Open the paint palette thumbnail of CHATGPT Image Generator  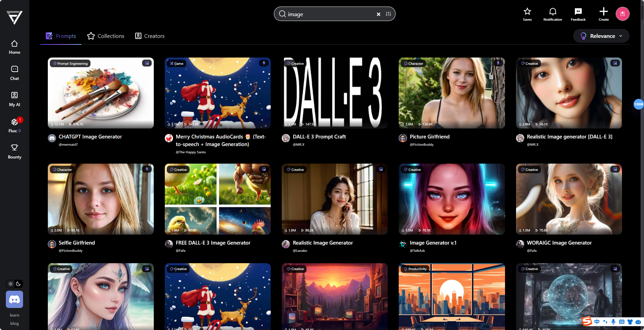pyautogui.click(x=101, y=93)
